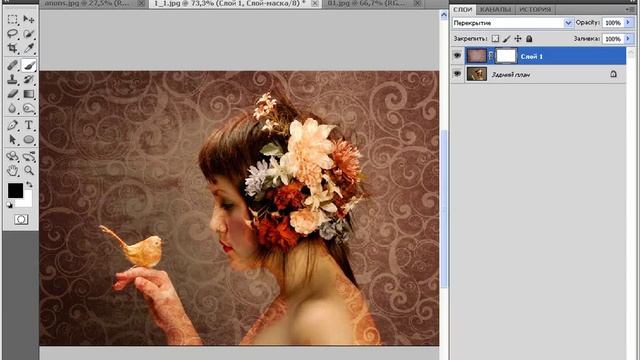Click the Заливка percentage field

tap(613, 39)
